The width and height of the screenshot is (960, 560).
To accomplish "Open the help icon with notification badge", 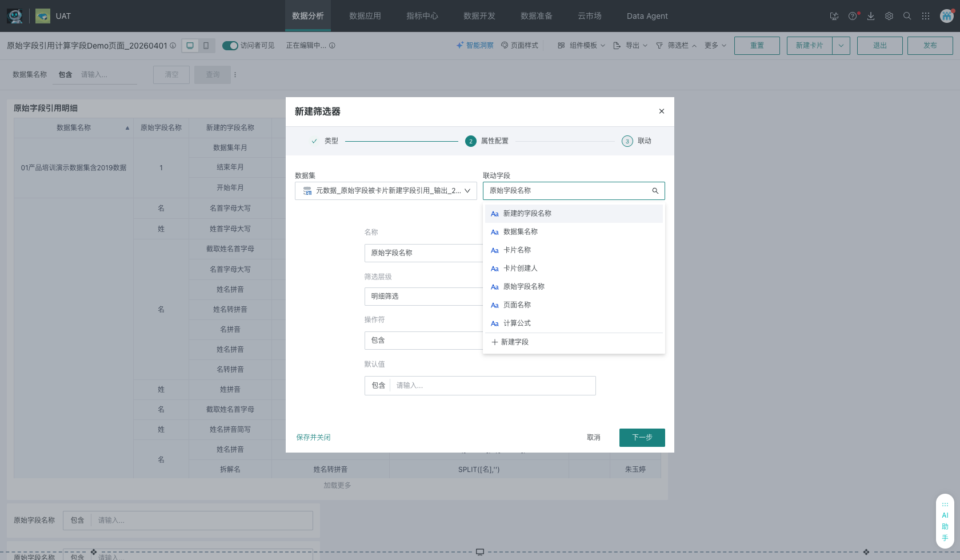I will pyautogui.click(x=853, y=16).
